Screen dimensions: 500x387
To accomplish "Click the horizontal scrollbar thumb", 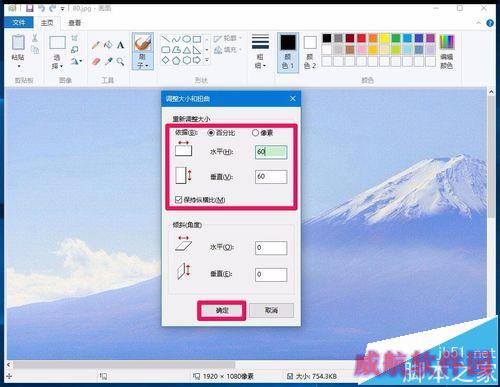I will point(124,365).
